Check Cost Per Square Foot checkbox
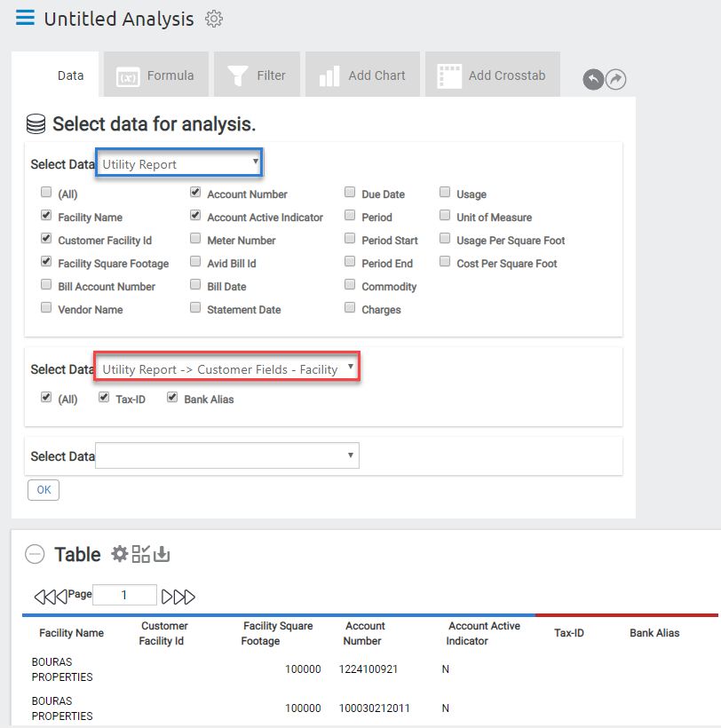Image resolution: width=721 pixels, height=728 pixels. (445, 261)
